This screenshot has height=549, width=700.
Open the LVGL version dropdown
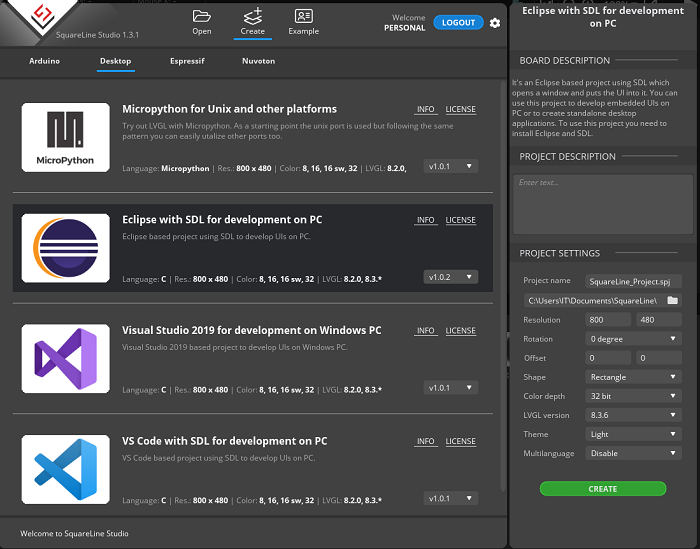click(x=633, y=415)
